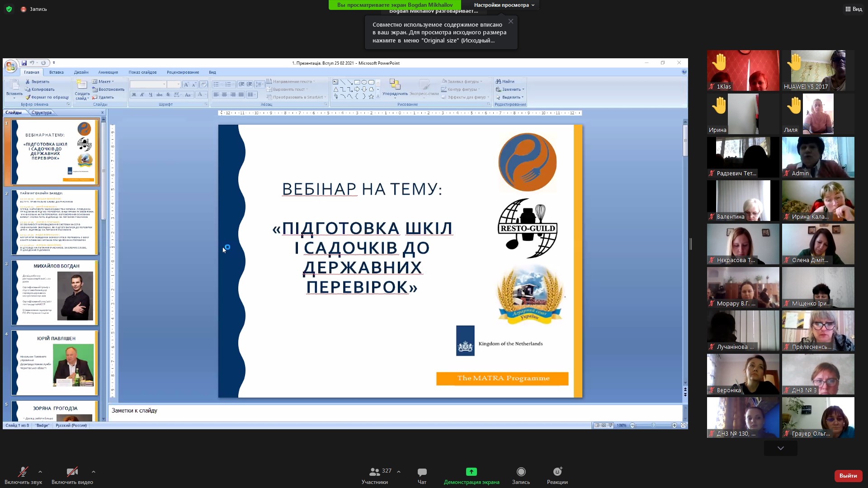The image size is (868, 488).
Task: Select the Формат по образцу format painter
Action: click(x=47, y=97)
